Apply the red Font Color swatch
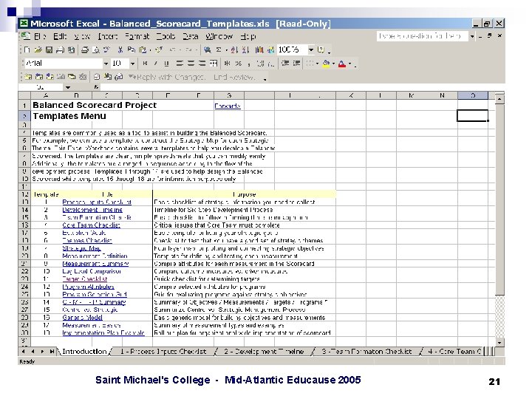 tap(342, 64)
